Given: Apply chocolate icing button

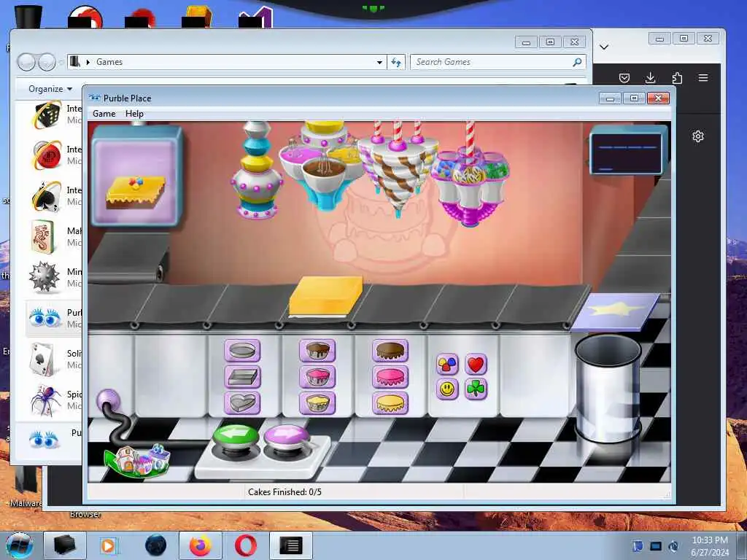Looking at the screenshot, I should pyautogui.click(x=390, y=351).
